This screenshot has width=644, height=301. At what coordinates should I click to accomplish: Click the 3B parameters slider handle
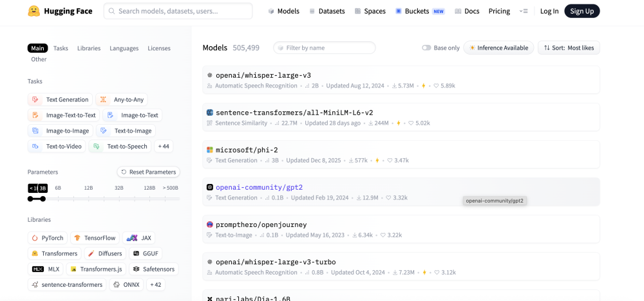[43, 199]
